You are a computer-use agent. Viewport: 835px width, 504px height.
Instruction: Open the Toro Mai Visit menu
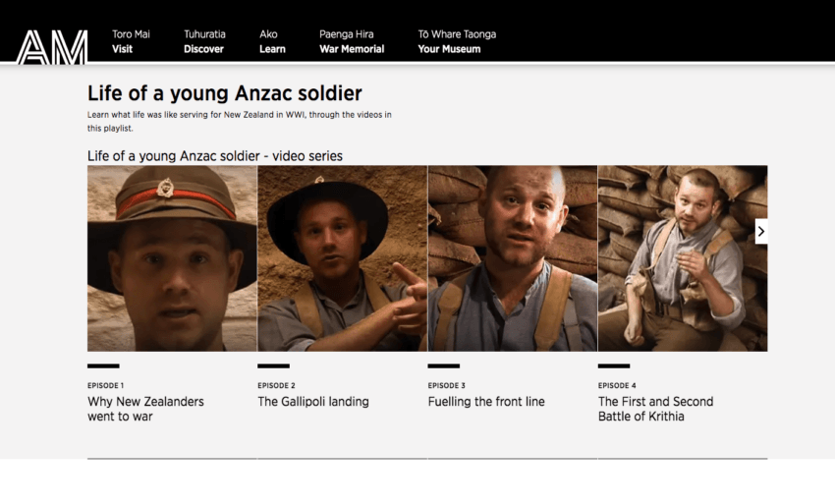coord(131,41)
